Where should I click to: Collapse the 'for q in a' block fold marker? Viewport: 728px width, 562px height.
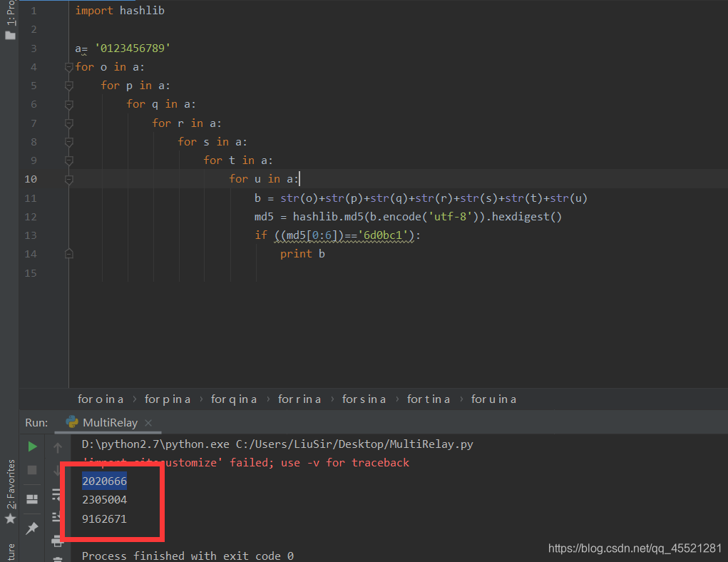coord(68,105)
